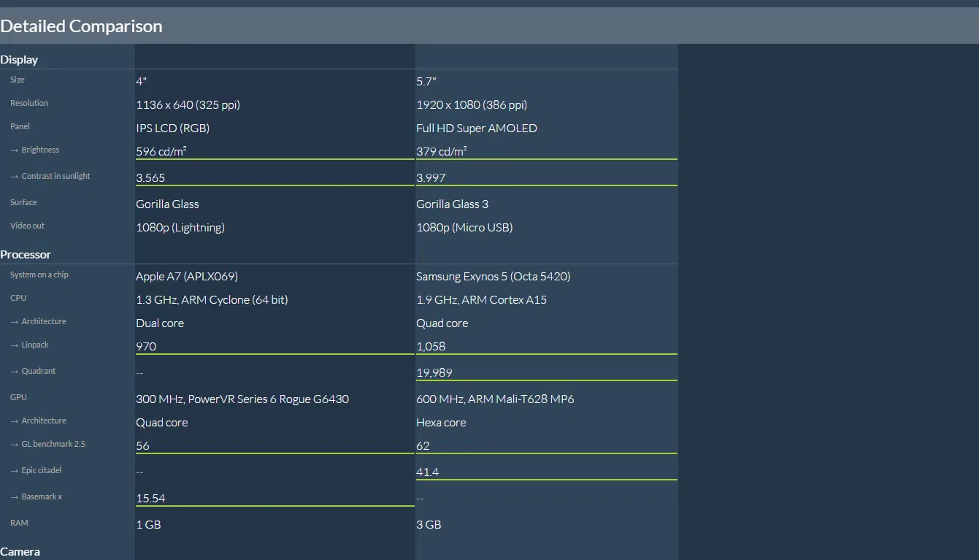Screen dimensions: 979x560
Task: Click the "62" GL benchmark score
Action: 423,445
